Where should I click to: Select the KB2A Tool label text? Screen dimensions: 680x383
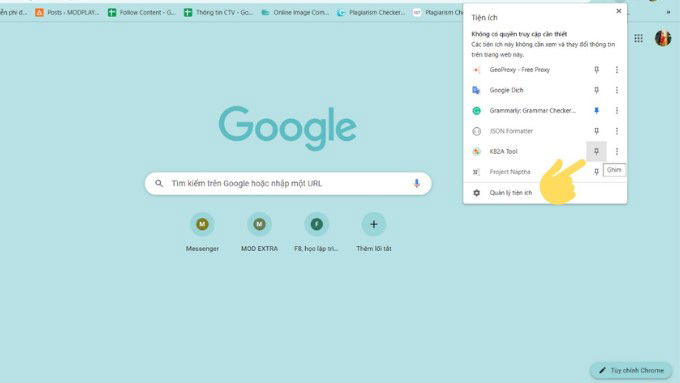[x=503, y=151]
